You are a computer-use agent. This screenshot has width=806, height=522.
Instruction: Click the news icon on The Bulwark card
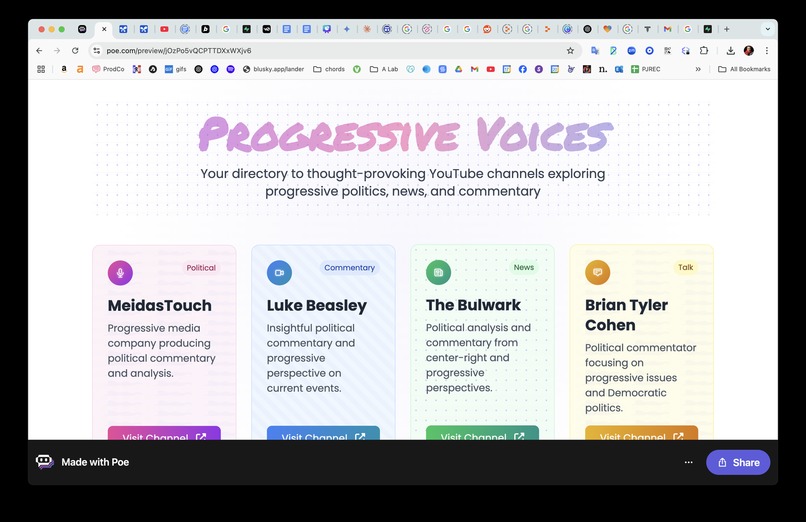438,272
